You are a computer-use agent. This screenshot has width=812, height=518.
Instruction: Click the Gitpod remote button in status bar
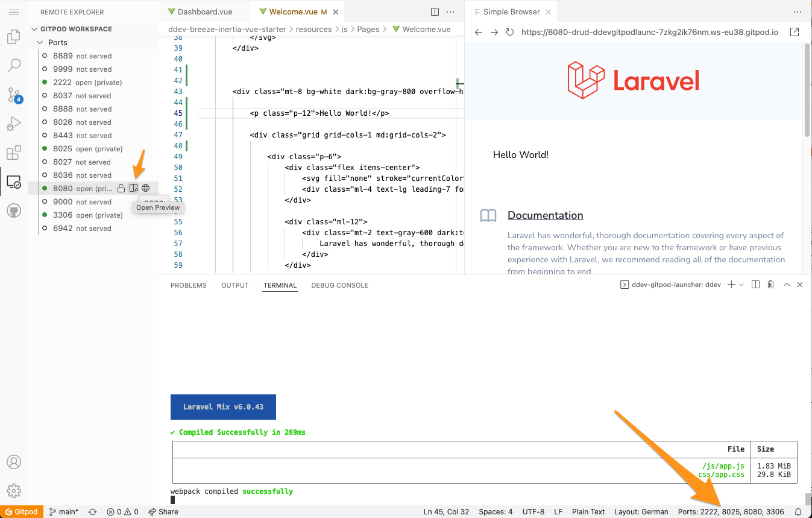(22, 512)
